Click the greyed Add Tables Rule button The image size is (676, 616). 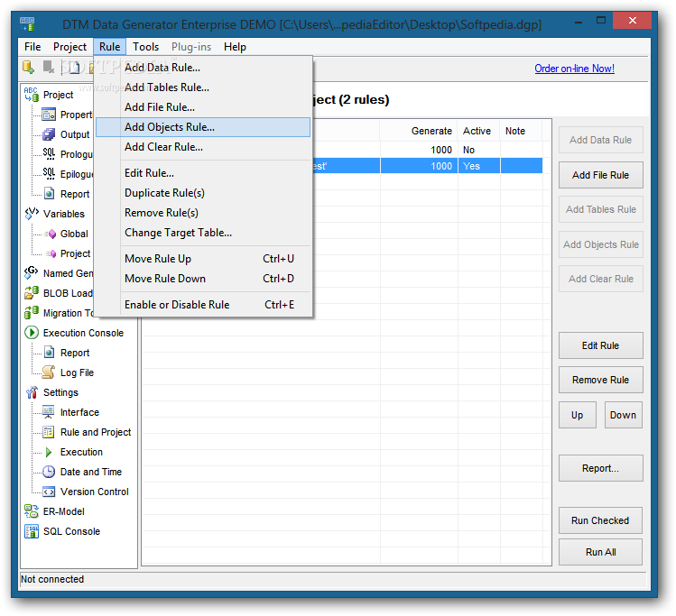(x=600, y=209)
